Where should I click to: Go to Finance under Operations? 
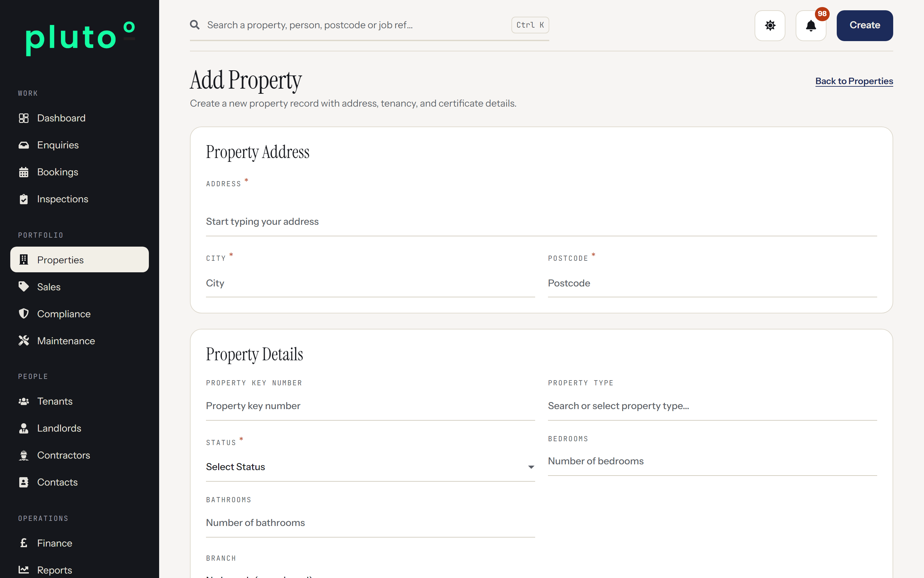[80, 543]
